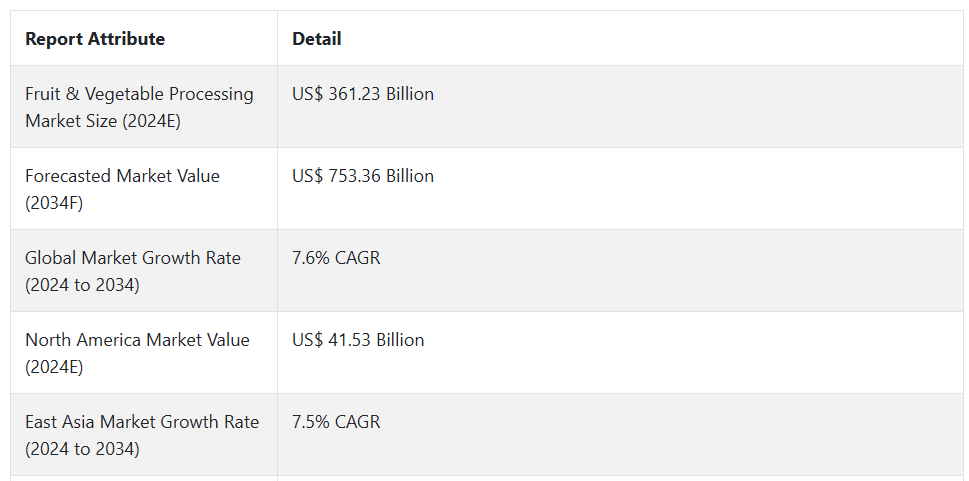Click (2024E) under North America Market Value

[54, 367]
